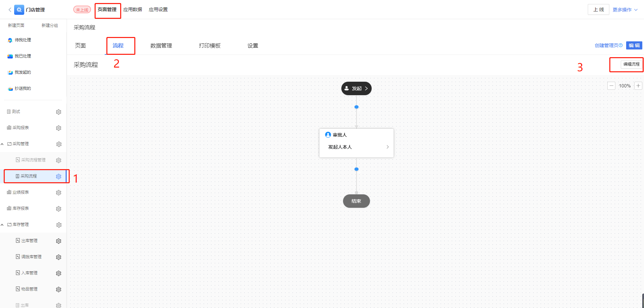Collapse the 采购管理 group arrow

tap(2, 144)
